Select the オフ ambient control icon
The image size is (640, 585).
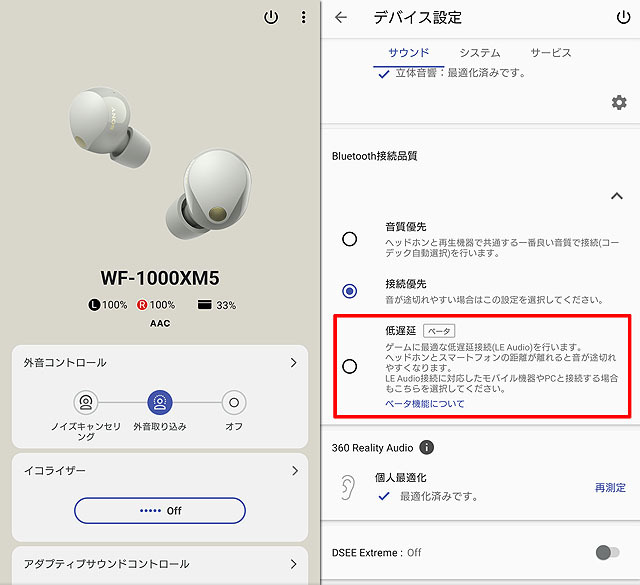click(x=234, y=403)
